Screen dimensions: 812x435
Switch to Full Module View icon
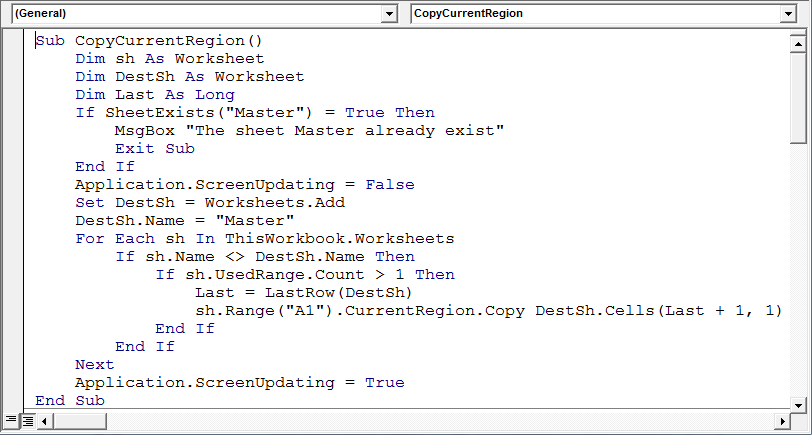click(27, 420)
